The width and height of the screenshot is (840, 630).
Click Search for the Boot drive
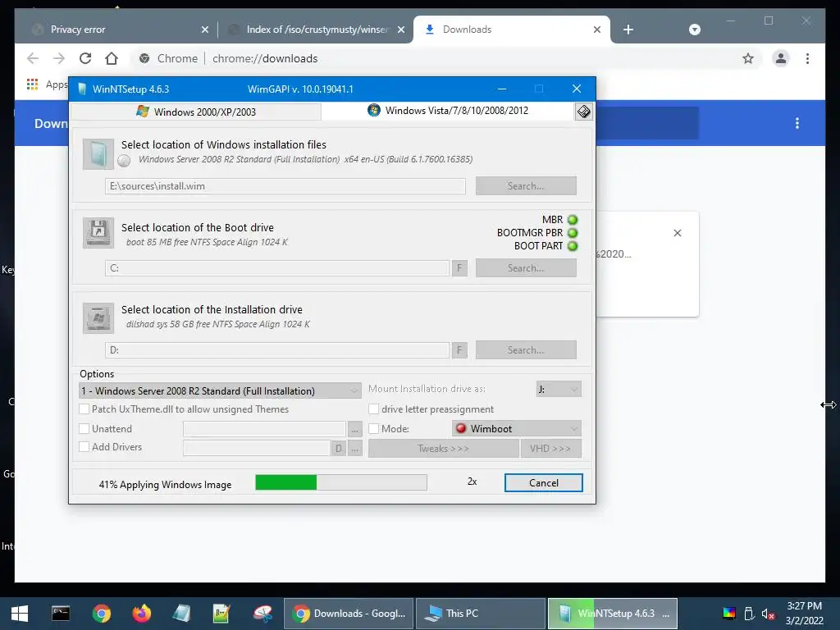coord(526,268)
